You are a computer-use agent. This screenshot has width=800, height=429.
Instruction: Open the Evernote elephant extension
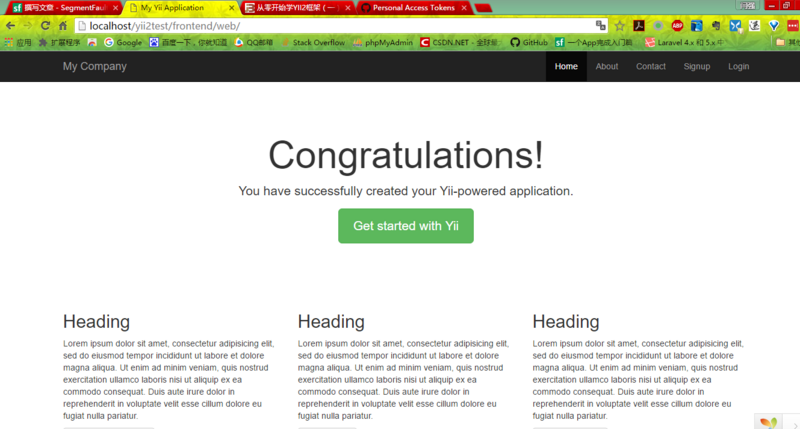click(x=716, y=26)
